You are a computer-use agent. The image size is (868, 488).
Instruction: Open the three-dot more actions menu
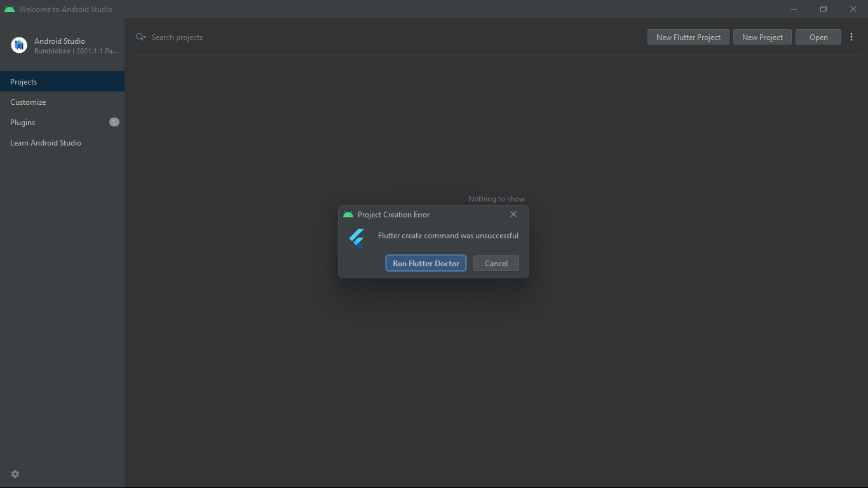851,37
